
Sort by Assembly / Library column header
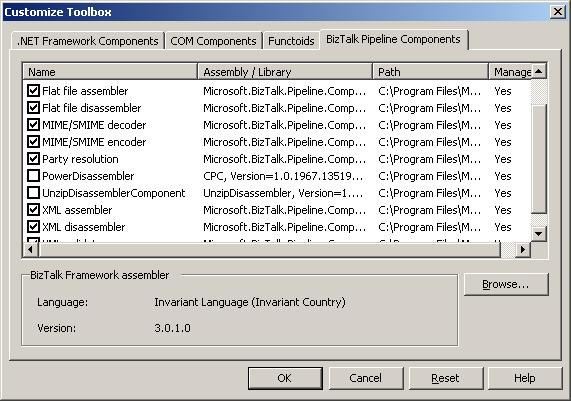[x=285, y=71]
